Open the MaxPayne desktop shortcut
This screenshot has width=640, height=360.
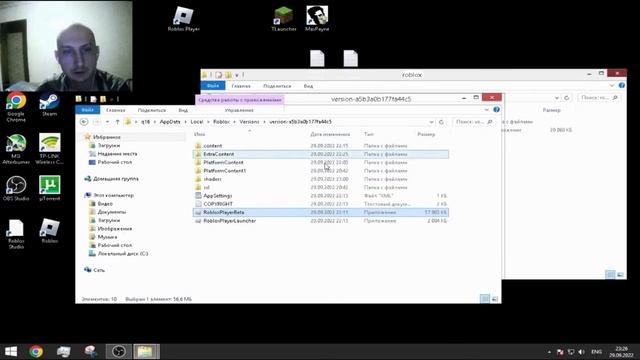tap(317, 19)
